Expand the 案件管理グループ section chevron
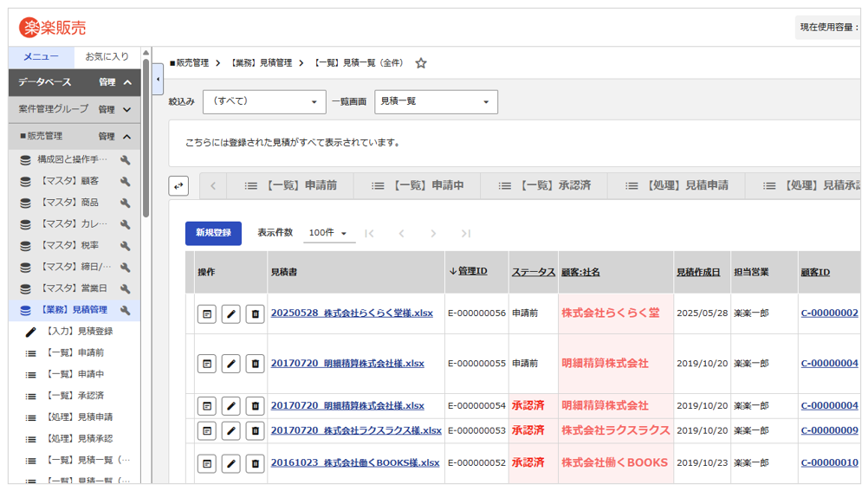 [127, 110]
